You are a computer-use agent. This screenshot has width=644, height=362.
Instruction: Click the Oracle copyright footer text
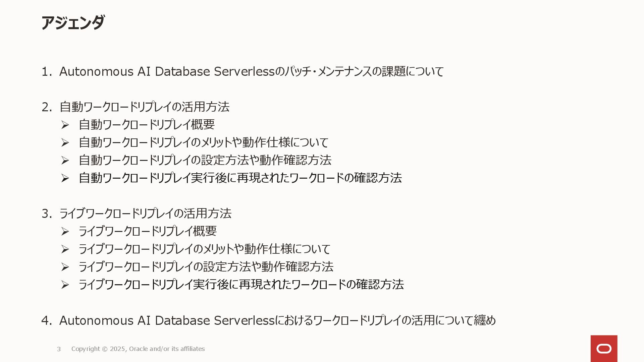tap(138, 349)
